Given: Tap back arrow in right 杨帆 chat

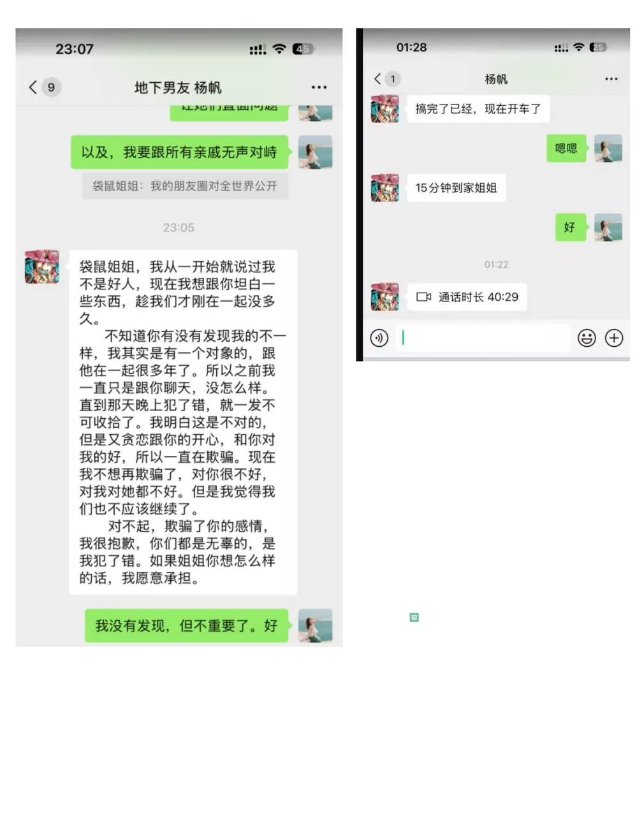Looking at the screenshot, I should (x=377, y=78).
